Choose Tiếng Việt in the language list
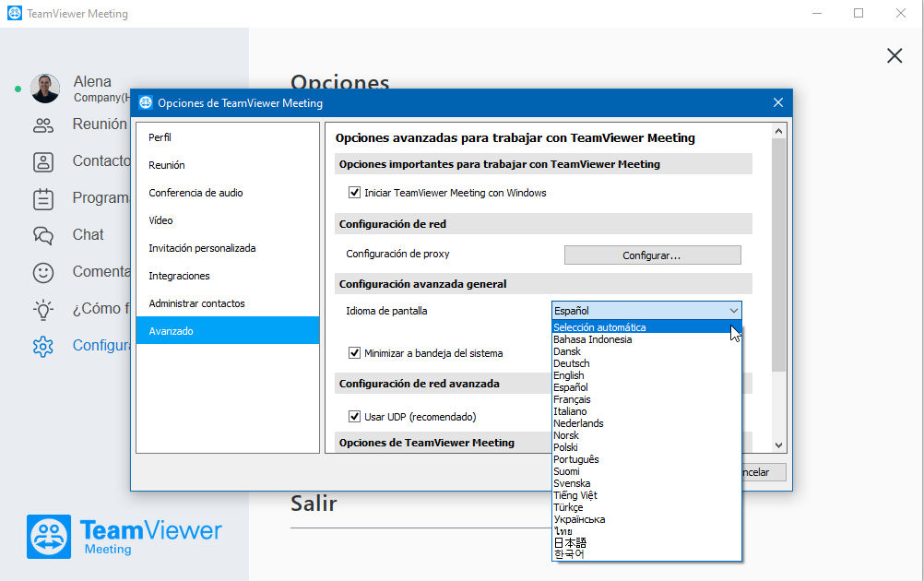 tap(646, 495)
